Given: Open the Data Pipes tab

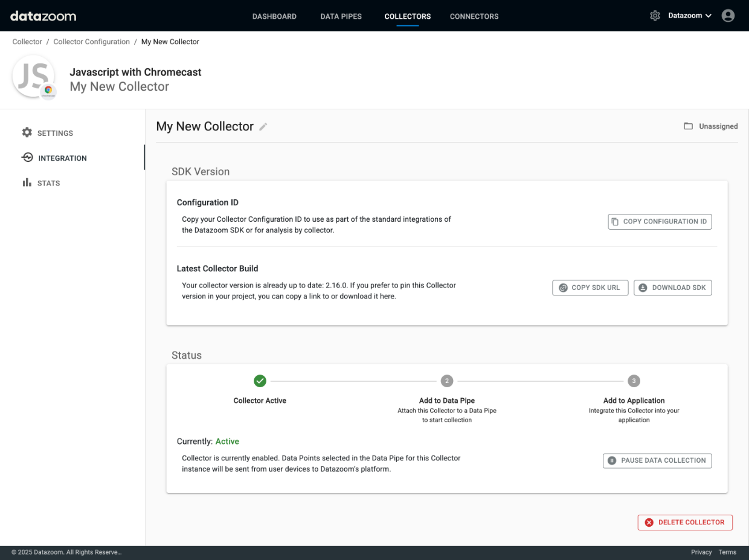Looking at the screenshot, I should pos(341,16).
